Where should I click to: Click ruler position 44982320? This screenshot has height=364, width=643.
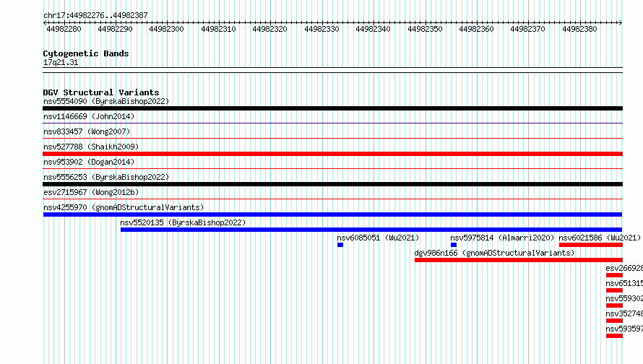click(x=269, y=29)
